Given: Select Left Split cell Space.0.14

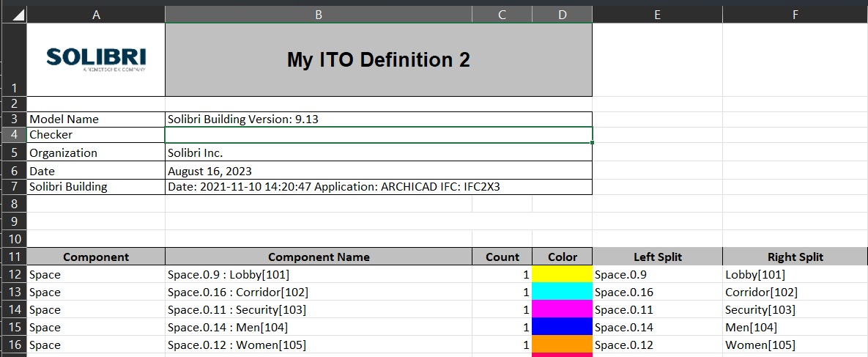Looking at the screenshot, I should [x=657, y=327].
